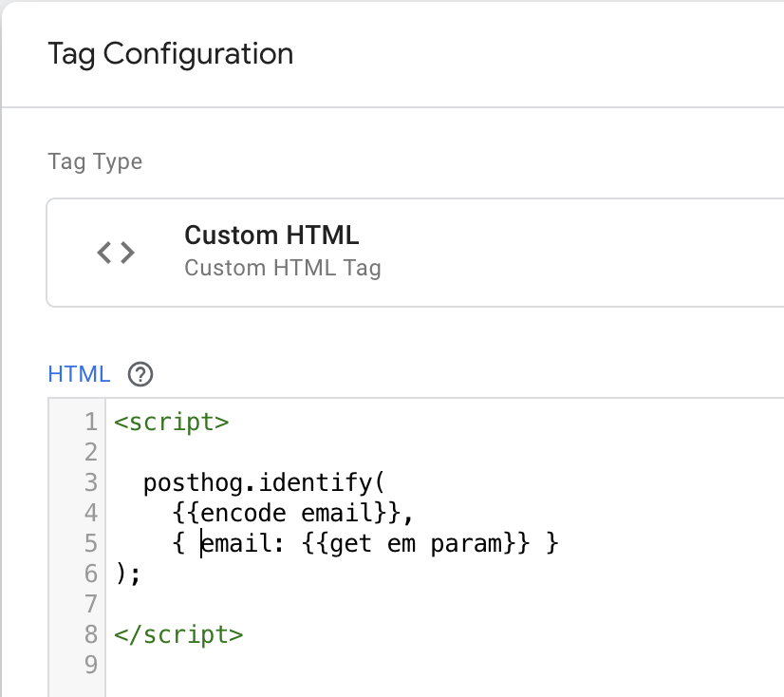Click the Tag Type label
Image resolution: width=784 pixels, height=697 pixels.
click(x=95, y=161)
